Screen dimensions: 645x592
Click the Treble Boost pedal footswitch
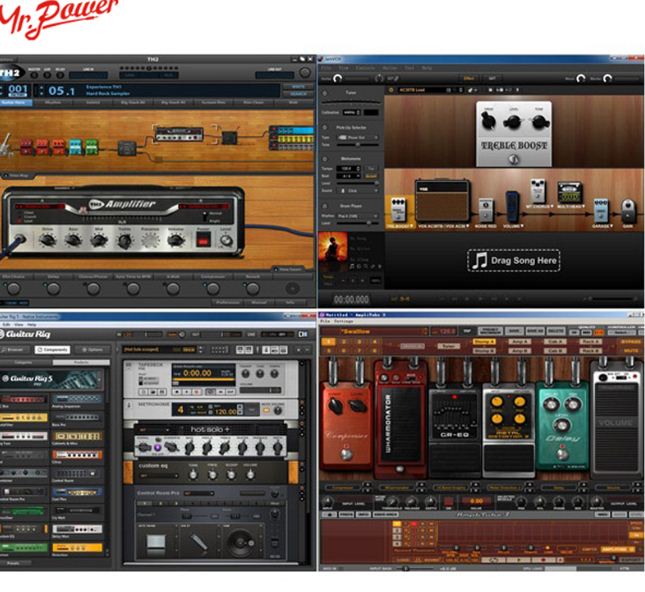click(513, 159)
